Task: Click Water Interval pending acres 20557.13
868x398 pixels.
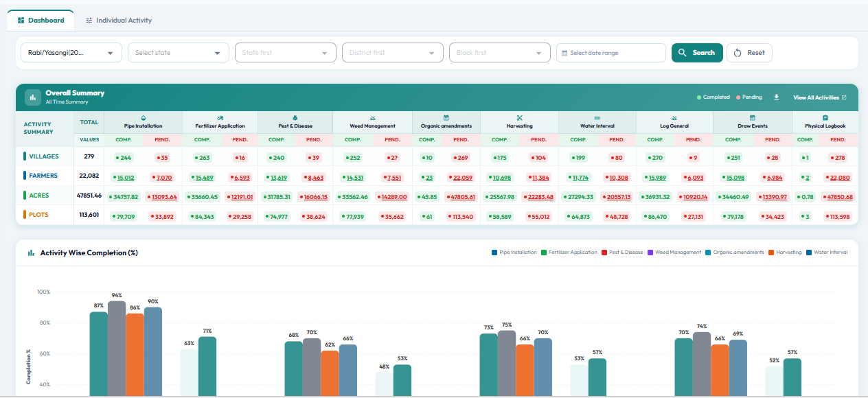Action: click(x=617, y=197)
